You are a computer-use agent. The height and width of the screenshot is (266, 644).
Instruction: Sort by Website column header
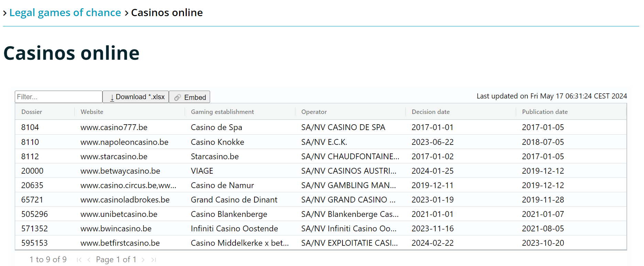click(92, 112)
